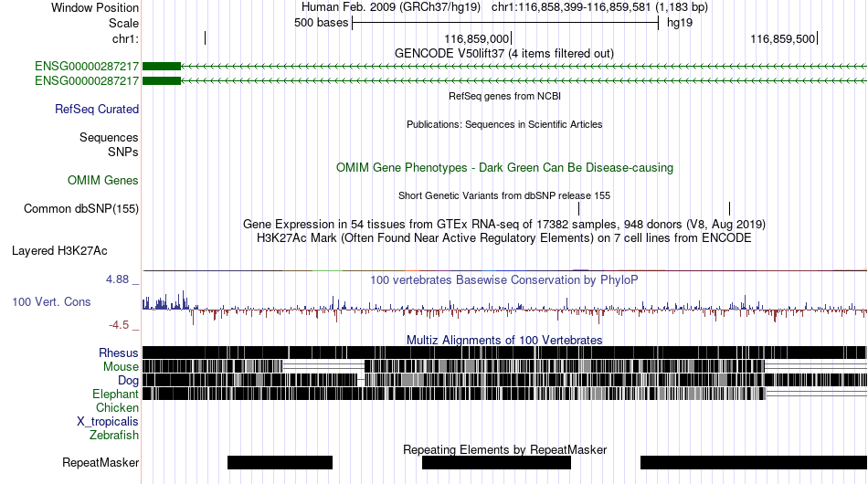Click the Chicken alignment label
This screenshot has width=868, height=484.
click(x=117, y=407)
